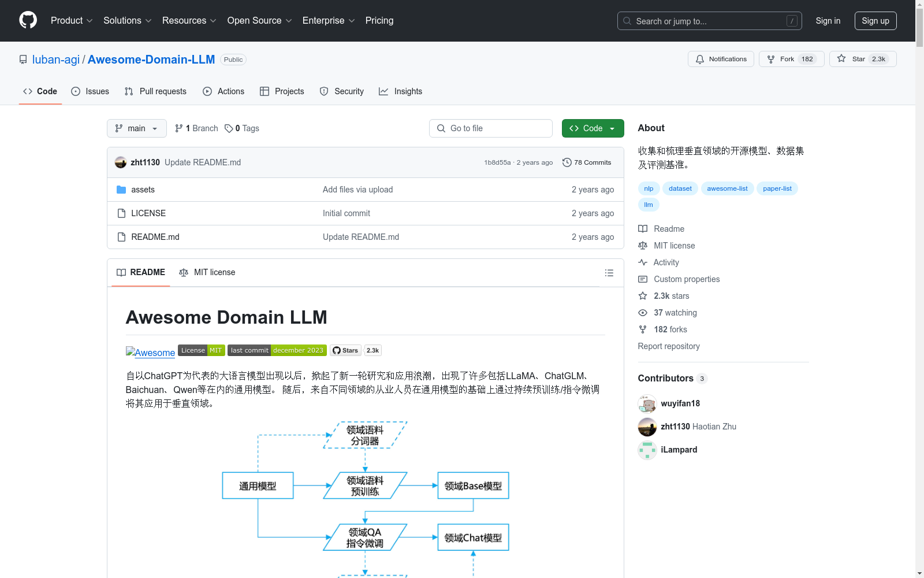924x578 pixels.
Task: Click the License MIT badge
Action: click(201, 350)
